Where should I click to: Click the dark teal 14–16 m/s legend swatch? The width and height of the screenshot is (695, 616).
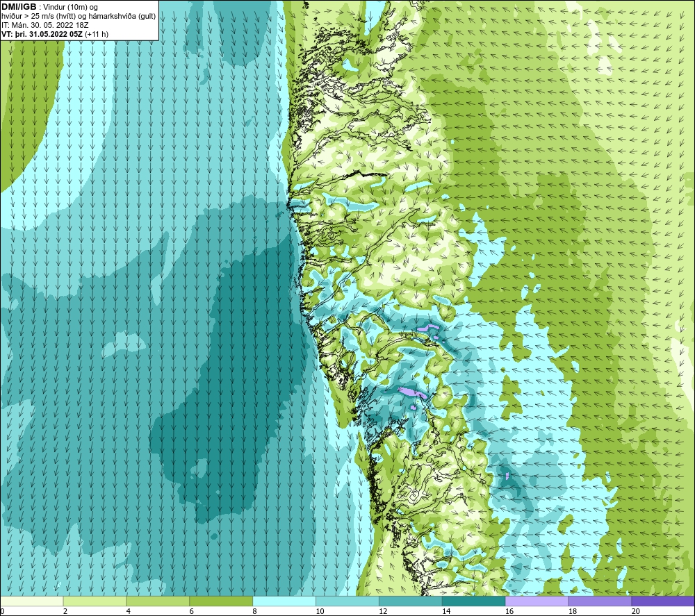click(x=474, y=601)
